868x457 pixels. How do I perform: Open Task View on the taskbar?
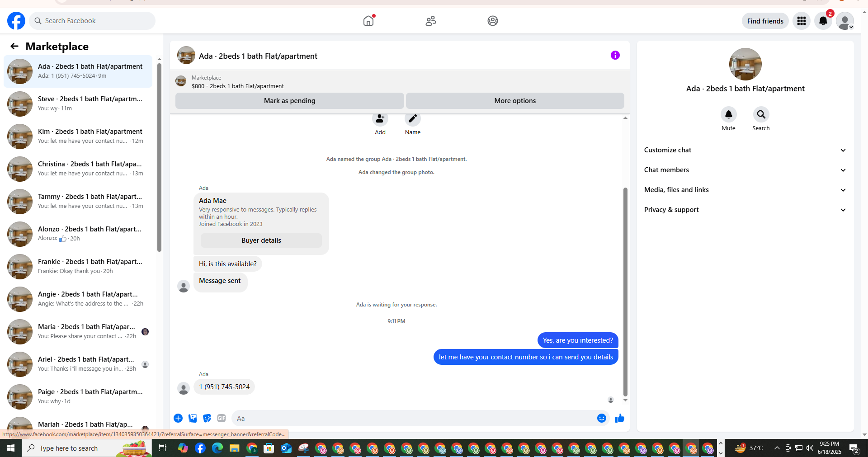point(163,448)
